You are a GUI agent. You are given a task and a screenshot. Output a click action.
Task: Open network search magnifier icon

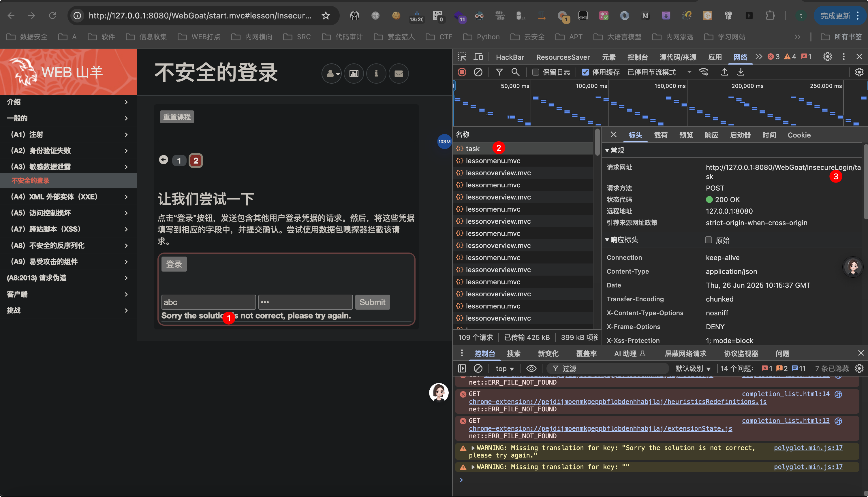(515, 72)
